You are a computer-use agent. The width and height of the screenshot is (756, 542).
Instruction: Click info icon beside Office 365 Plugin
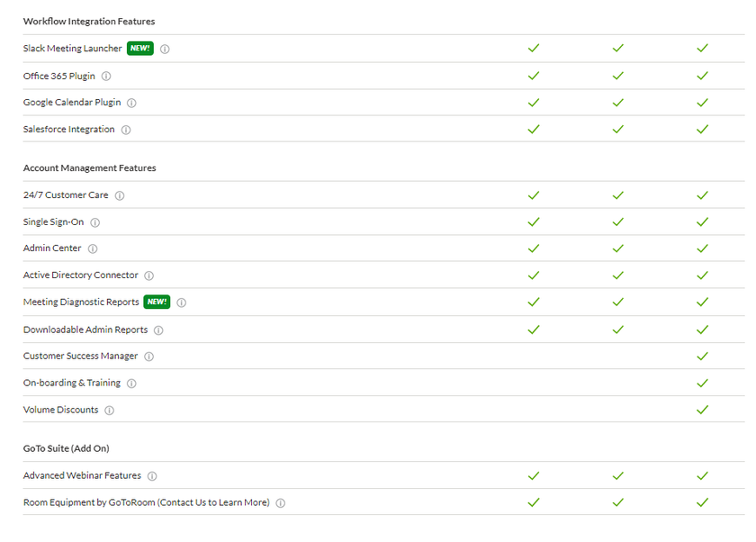pos(106,77)
